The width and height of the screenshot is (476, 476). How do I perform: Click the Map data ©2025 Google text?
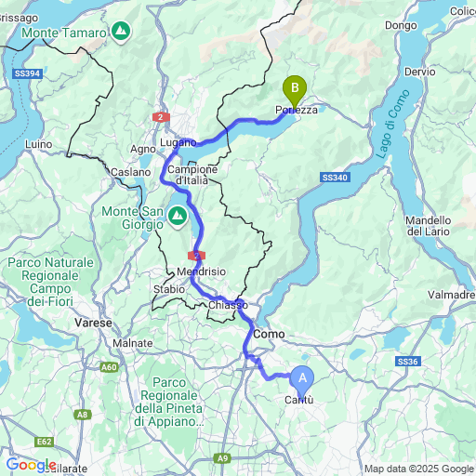click(x=419, y=469)
